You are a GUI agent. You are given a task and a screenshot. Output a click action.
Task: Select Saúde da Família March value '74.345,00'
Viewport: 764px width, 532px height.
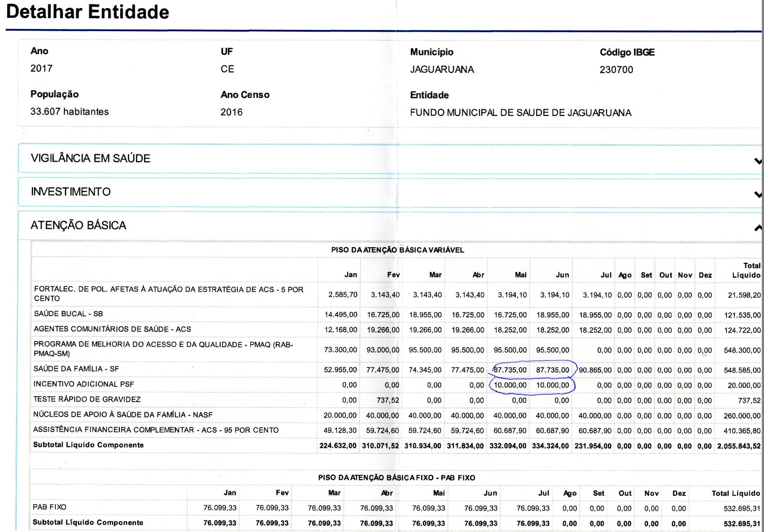[425, 370]
